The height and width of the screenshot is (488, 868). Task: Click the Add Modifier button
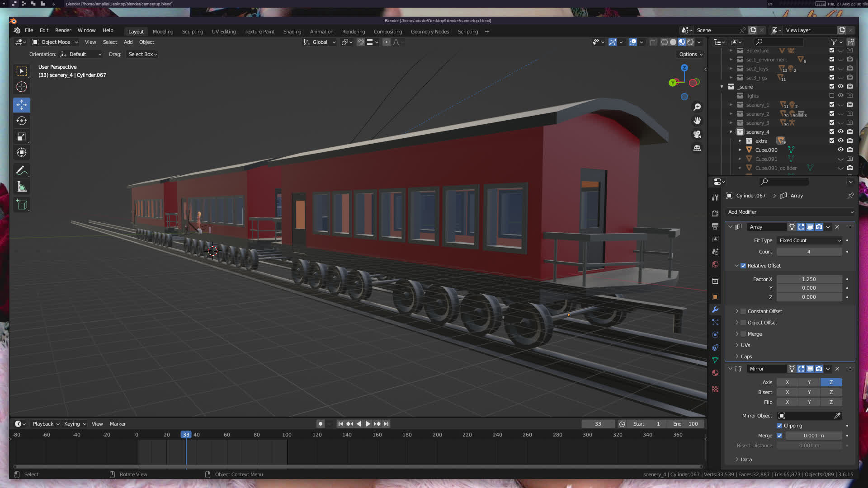click(x=790, y=212)
